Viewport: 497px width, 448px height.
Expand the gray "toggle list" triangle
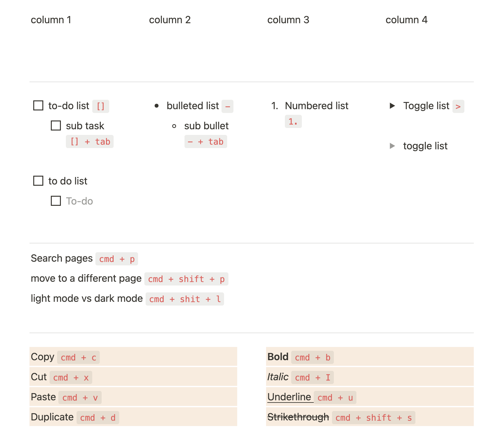coord(392,146)
